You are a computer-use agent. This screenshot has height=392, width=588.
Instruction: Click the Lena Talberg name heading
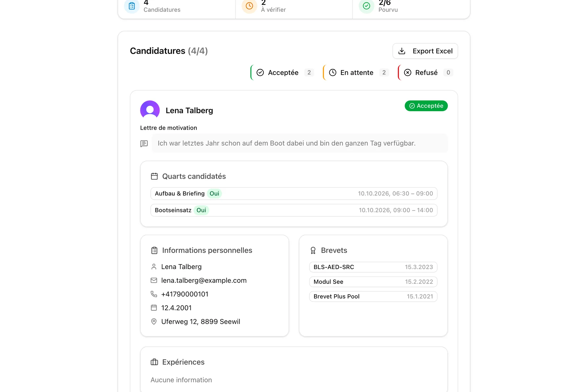[x=189, y=111]
